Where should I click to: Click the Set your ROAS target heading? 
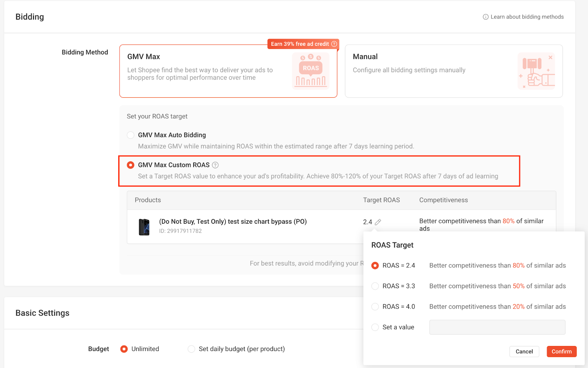pos(157,116)
